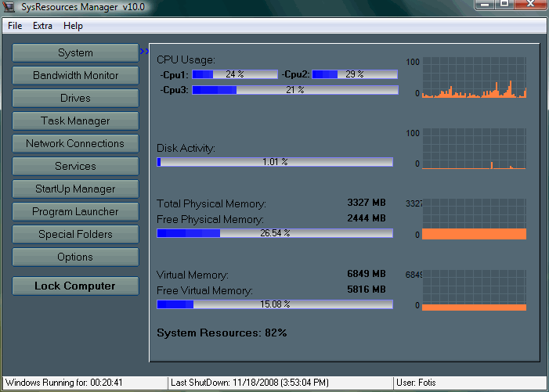Close the SysResources Manager window

[x=530, y=4]
